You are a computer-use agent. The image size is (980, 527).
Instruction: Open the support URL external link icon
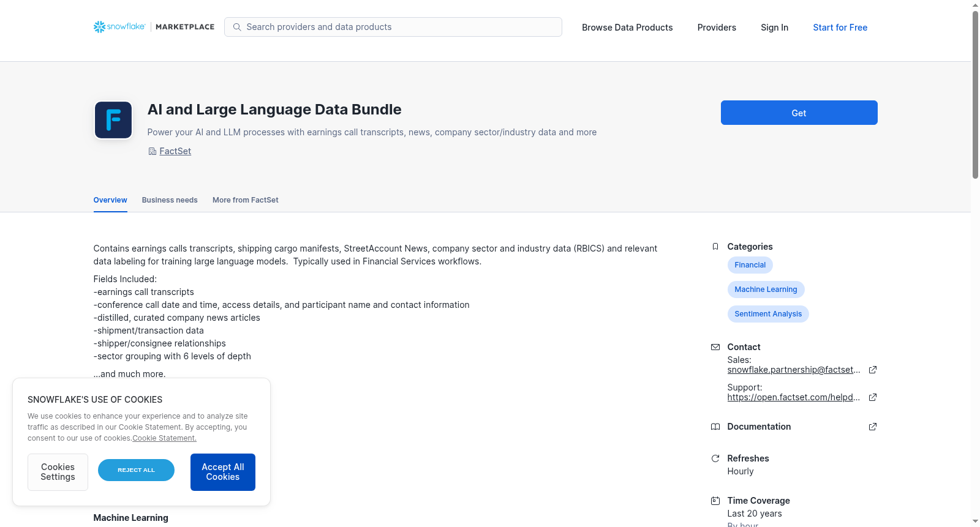[873, 397]
